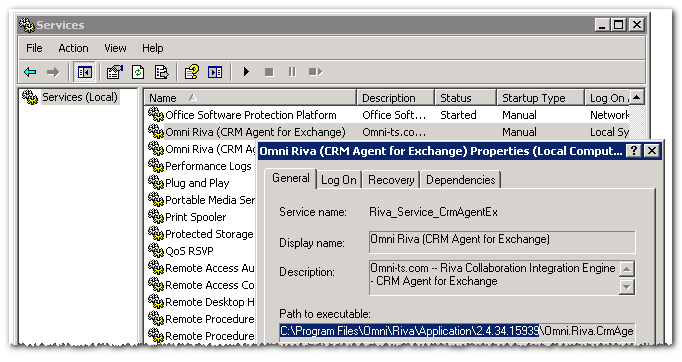Click the Pause Service toolbar icon
Screen dimensions: 682x362
pos(292,72)
